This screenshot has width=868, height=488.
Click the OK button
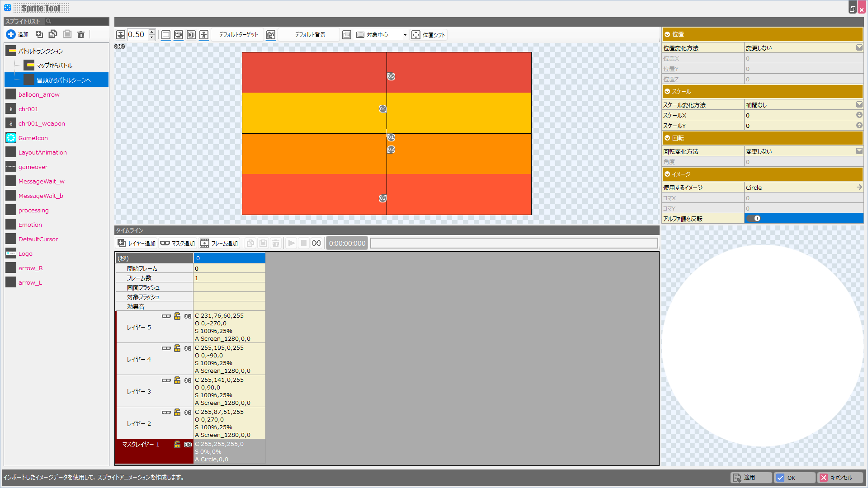(794, 478)
